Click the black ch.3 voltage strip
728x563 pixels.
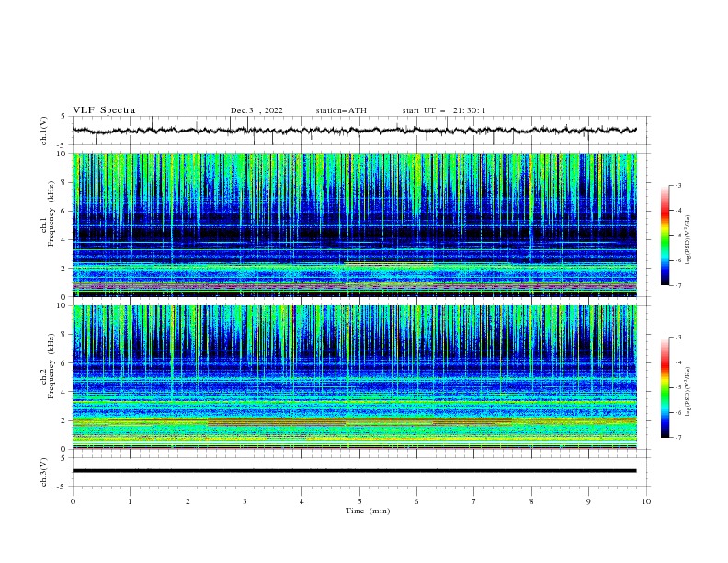(x=354, y=471)
